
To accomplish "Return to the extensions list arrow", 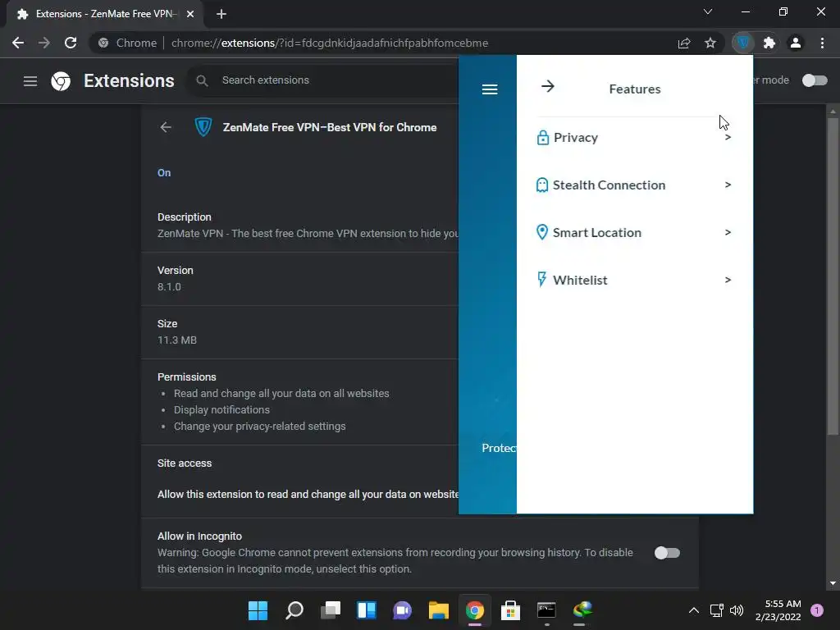I will (166, 127).
